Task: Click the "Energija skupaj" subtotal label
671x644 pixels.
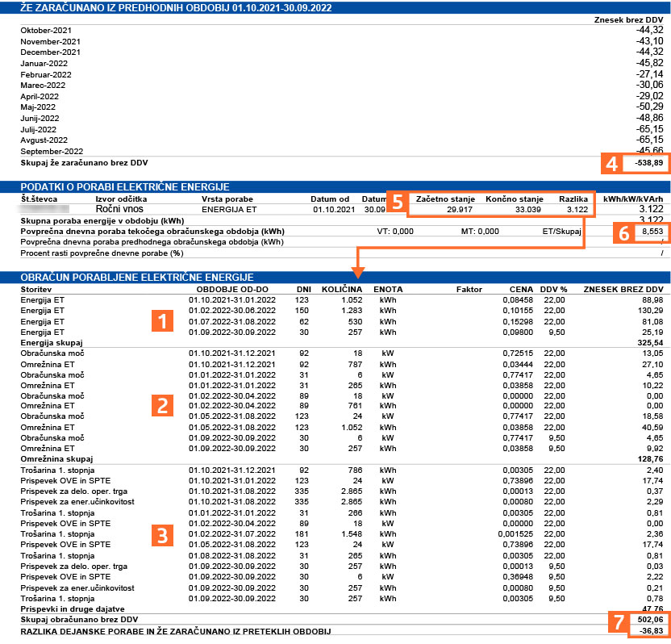Action: 52,342
